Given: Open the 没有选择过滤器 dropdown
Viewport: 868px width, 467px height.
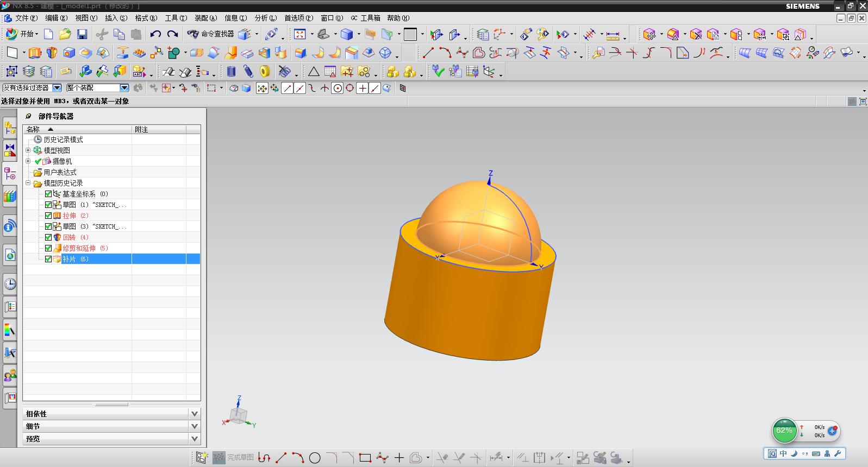Looking at the screenshot, I should (57, 88).
